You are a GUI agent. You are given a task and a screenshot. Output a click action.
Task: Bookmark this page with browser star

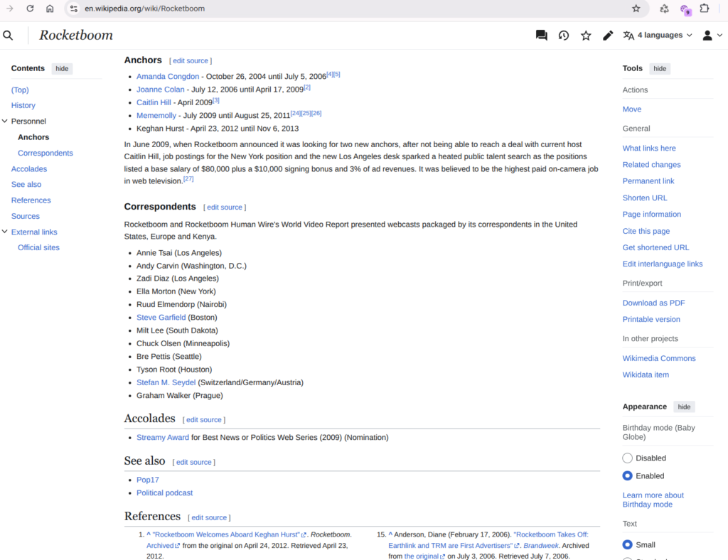click(x=636, y=9)
